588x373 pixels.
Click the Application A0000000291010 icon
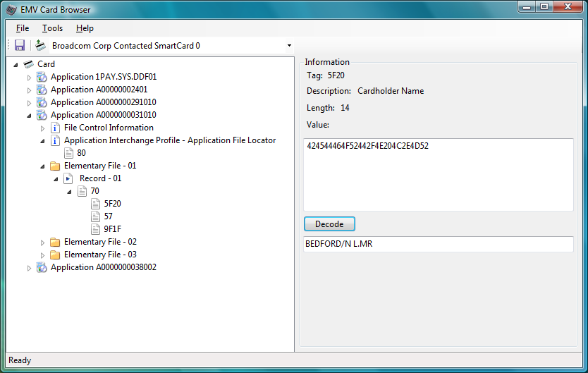(x=42, y=102)
